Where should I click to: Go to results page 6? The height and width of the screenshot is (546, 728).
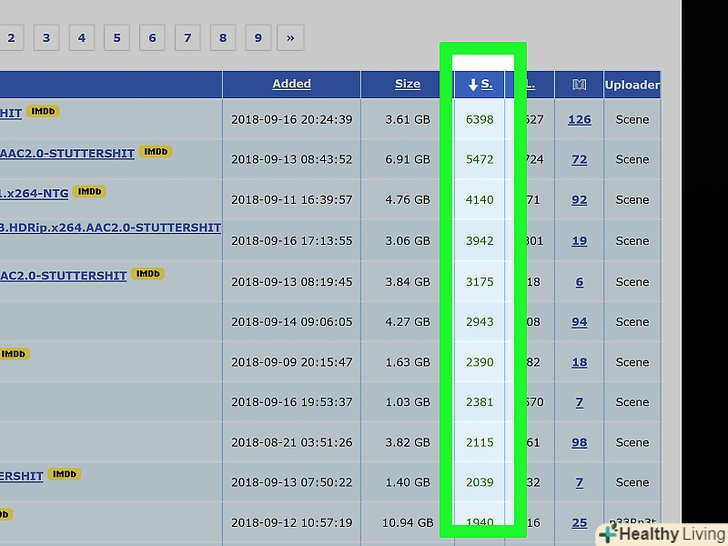click(x=152, y=38)
